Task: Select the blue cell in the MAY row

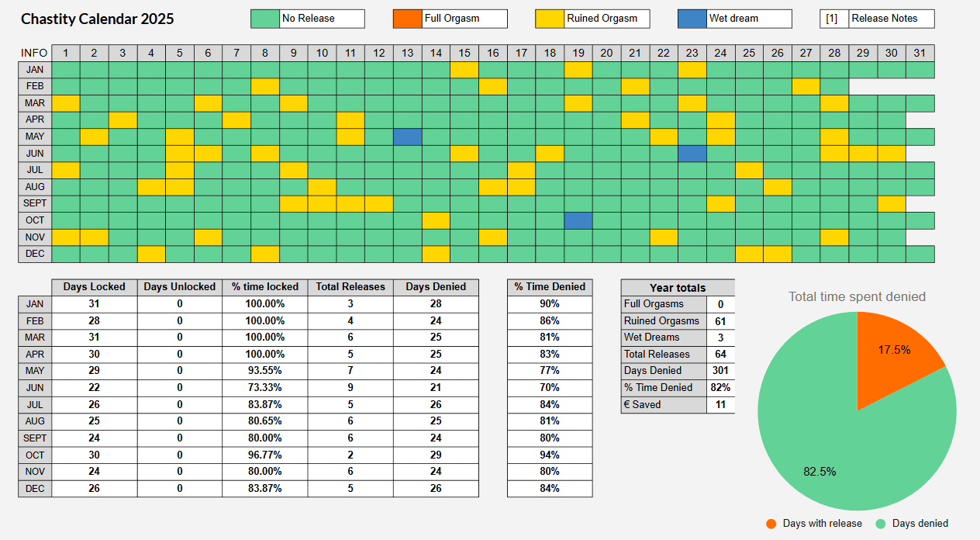Action: click(407, 137)
